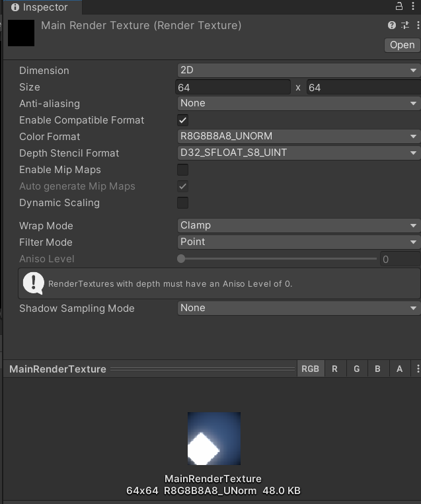Disable the Enable Compatible Format checkbox
This screenshot has width=421, height=504.
(183, 120)
